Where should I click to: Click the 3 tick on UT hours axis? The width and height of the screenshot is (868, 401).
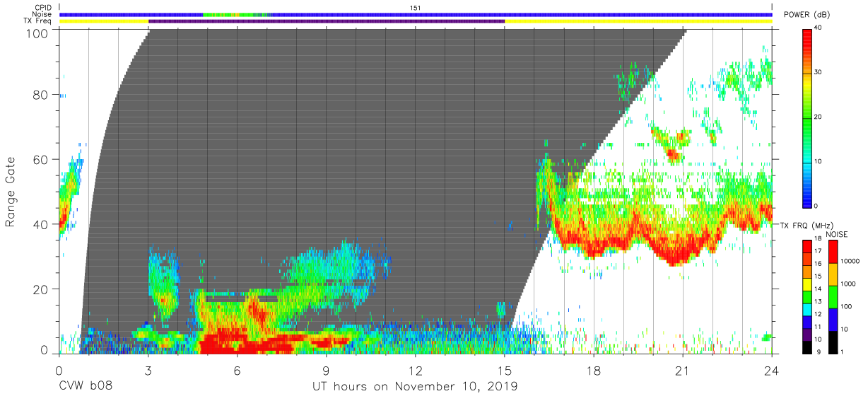(148, 371)
